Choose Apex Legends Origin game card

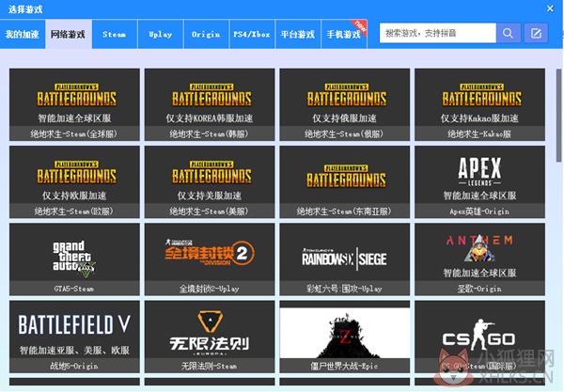pos(479,182)
